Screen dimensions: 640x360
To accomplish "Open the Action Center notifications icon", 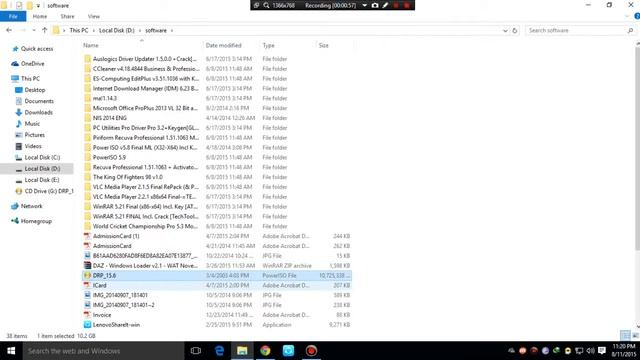I will click(x=602, y=351).
